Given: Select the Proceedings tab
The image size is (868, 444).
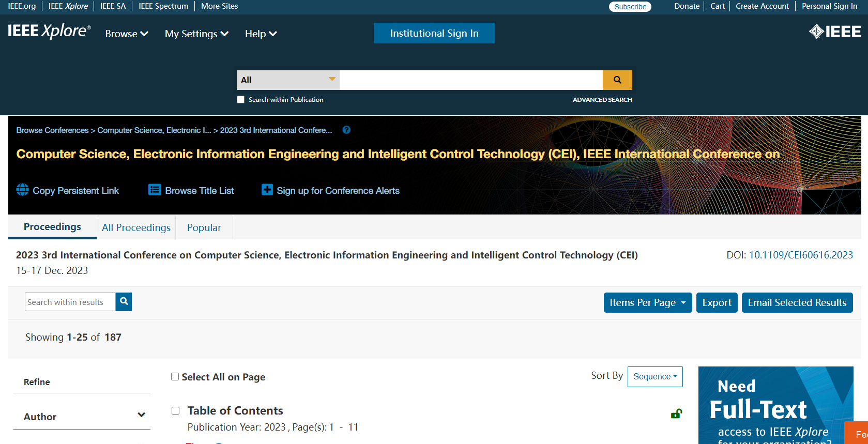Looking at the screenshot, I should tap(52, 227).
